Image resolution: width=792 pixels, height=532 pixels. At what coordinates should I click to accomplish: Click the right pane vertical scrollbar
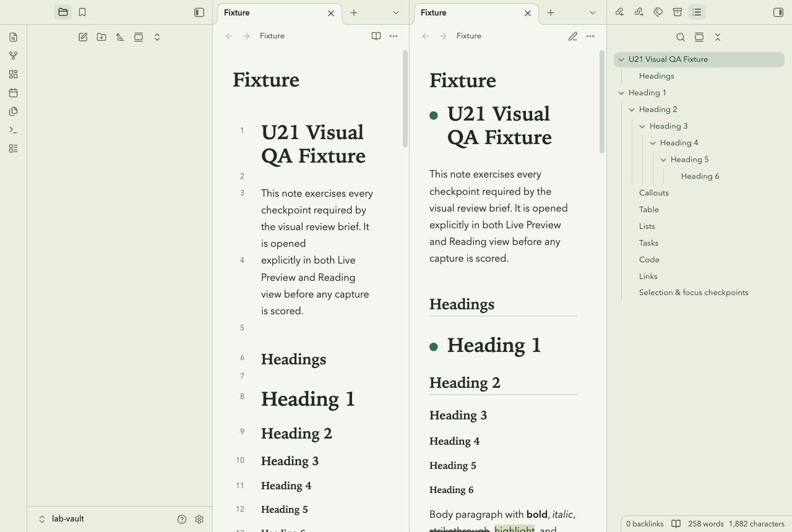[x=602, y=102]
